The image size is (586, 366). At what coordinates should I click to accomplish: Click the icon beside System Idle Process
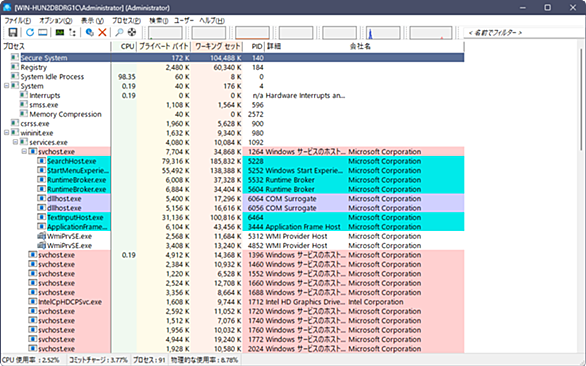(15, 76)
